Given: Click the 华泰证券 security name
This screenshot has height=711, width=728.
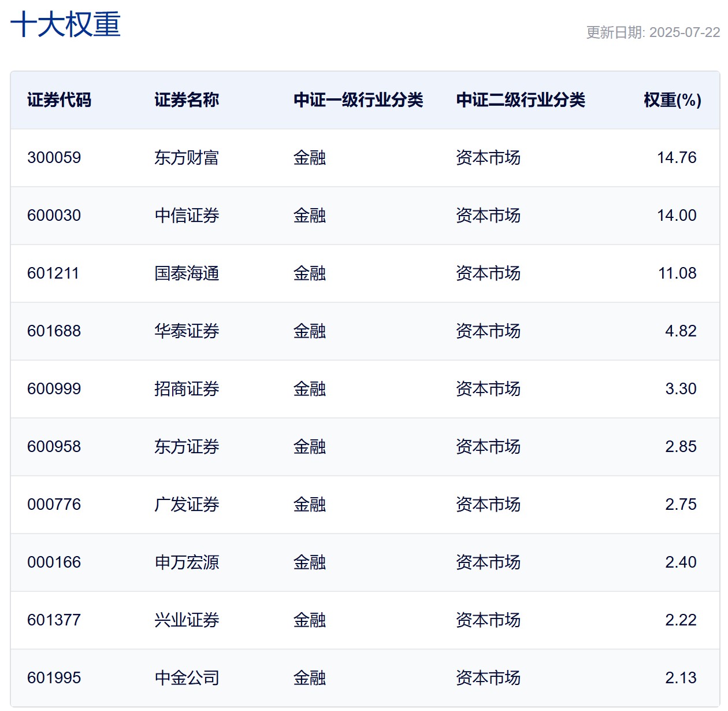Looking at the screenshot, I should (186, 331).
